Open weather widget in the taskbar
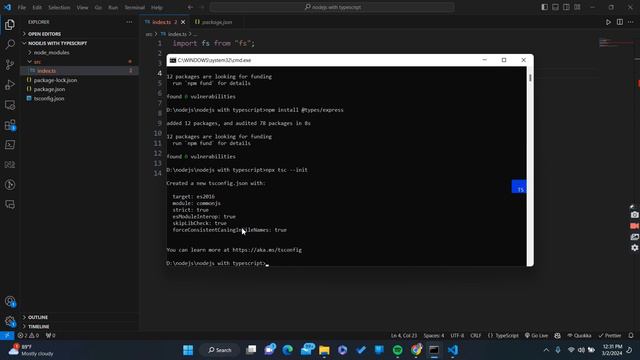 coord(32,350)
